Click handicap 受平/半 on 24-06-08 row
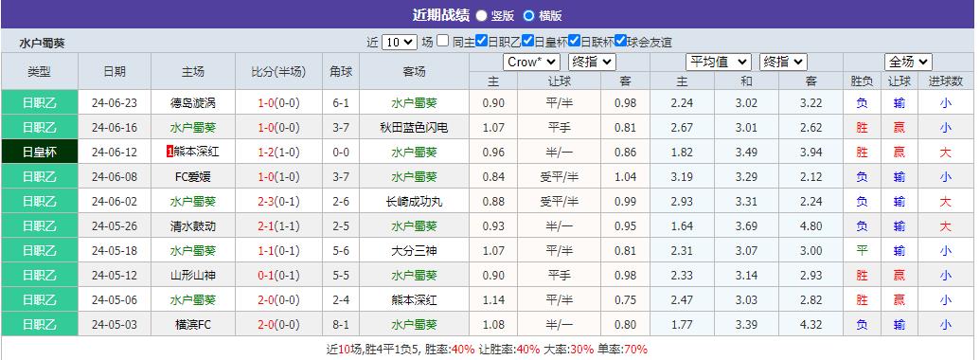Image resolution: width=980 pixels, height=360 pixels. coord(559,177)
